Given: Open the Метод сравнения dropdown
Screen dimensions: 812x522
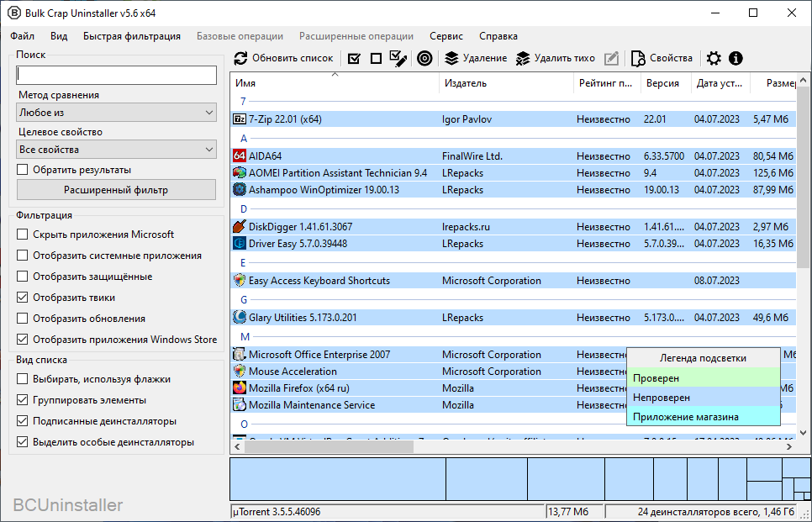Looking at the screenshot, I should (x=117, y=113).
